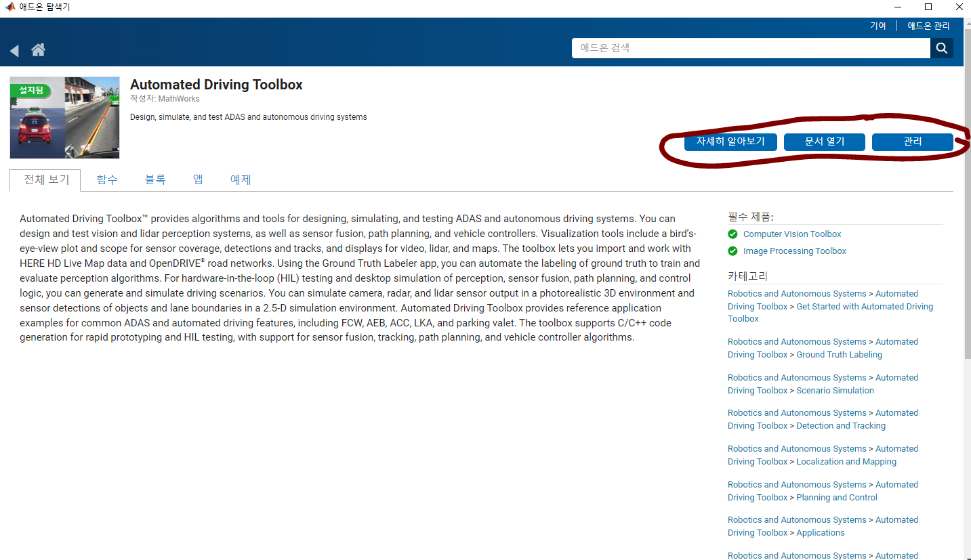Click the 자세히 알아보기 button
This screenshot has height=560, width=971.
(730, 142)
